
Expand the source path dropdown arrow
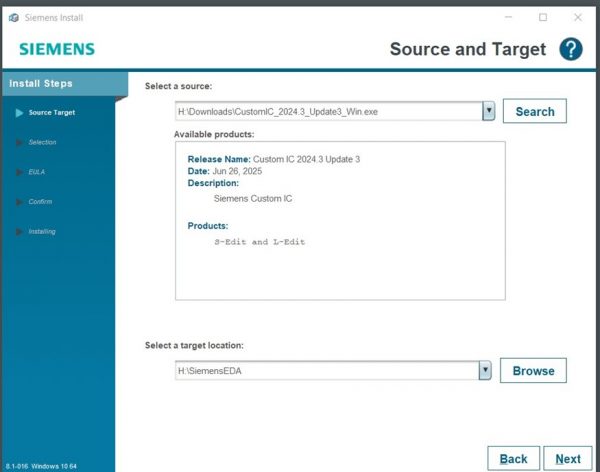(489, 111)
